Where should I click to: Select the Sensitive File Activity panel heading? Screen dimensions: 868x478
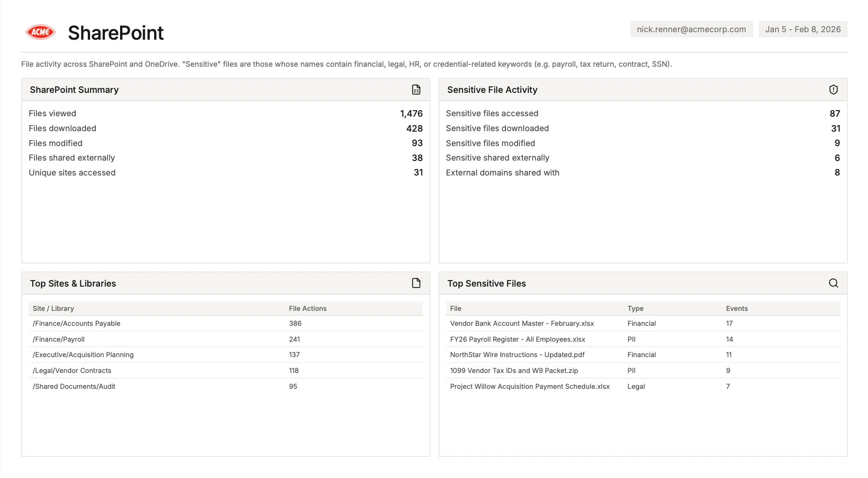(x=492, y=90)
